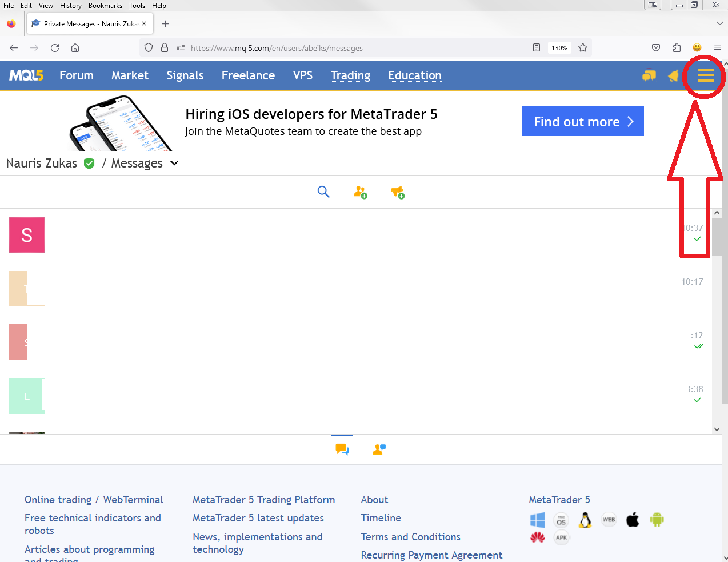Create a group chat via add-user icon
This screenshot has width=728, height=562.
(361, 192)
